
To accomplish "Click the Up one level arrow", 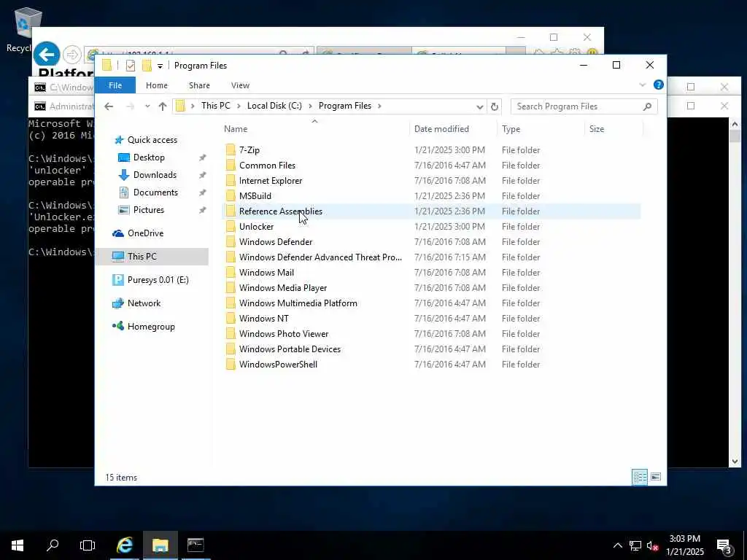I will click(x=163, y=106).
